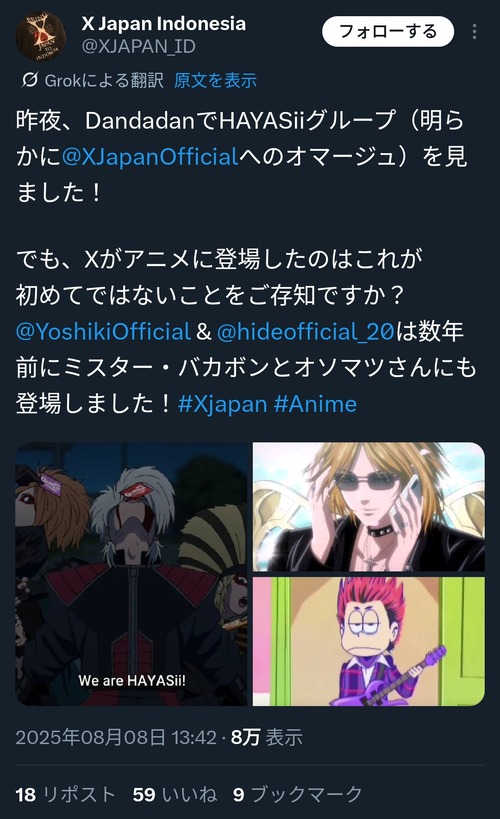Click the フォローする follow button

pyautogui.click(x=388, y=32)
